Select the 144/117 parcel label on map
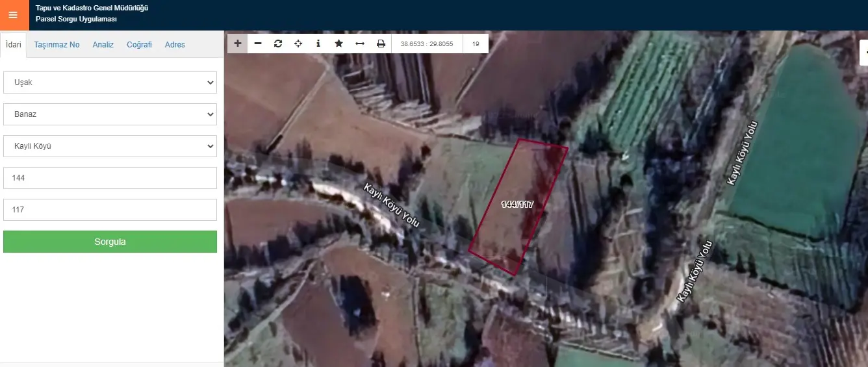Image resolution: width=868 pixels, height=367 pixels. (x=517, y=205)
